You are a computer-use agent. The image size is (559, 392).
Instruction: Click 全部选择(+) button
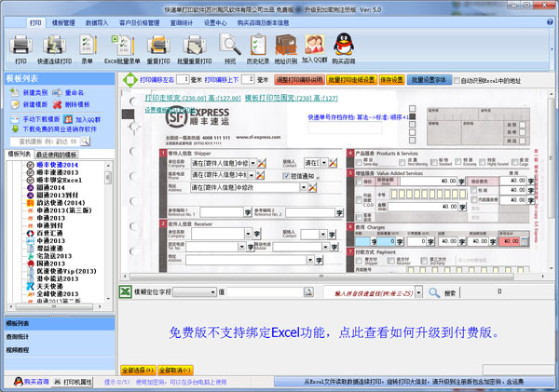click(x=138, y=371)
